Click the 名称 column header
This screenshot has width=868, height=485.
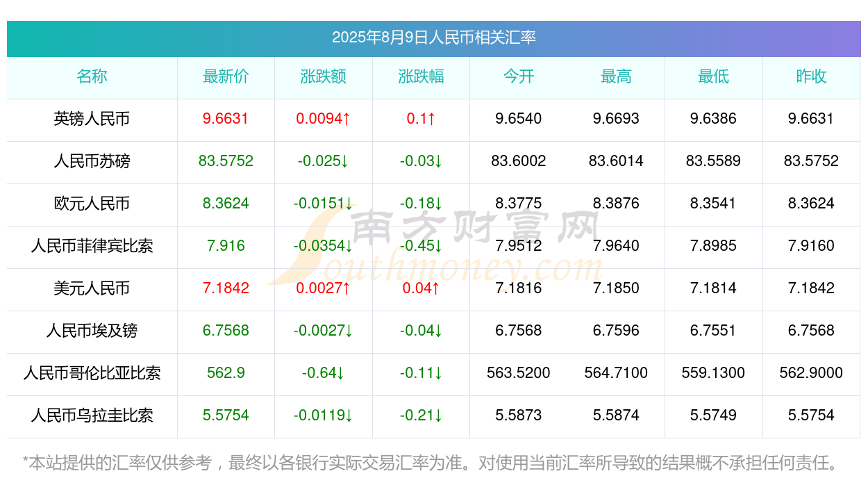[x=92, y=76]
